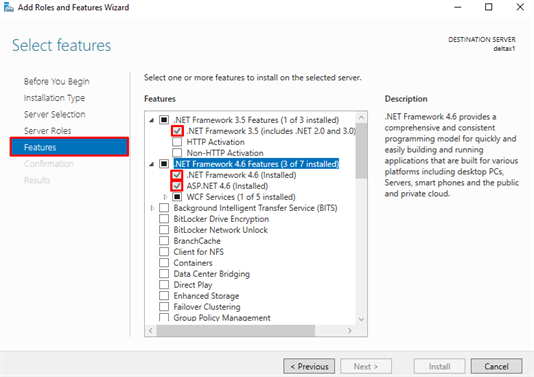Screen dimensions: 534x377
Task: Click horizontal scrollbar left arrow
Action: click(x=151, y=330)
